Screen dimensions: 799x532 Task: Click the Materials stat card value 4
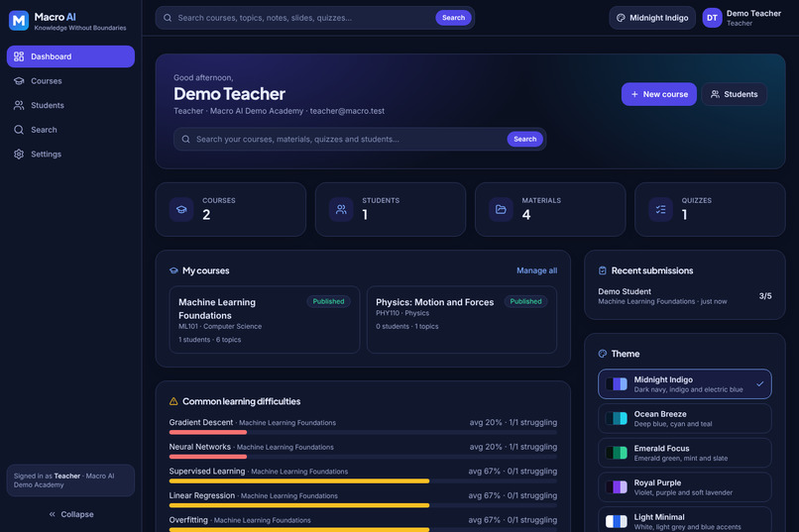(526, 215)
